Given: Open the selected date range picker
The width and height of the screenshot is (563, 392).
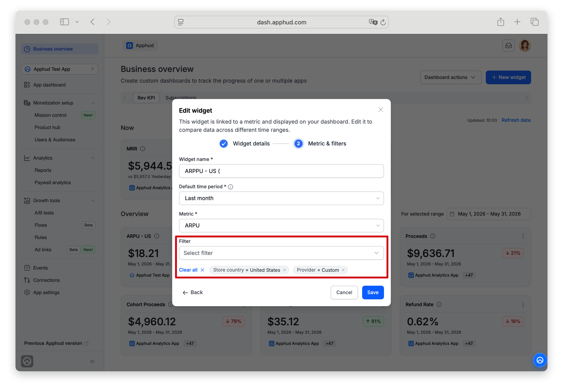Looking at the screenshot, I should click(489, 214).
